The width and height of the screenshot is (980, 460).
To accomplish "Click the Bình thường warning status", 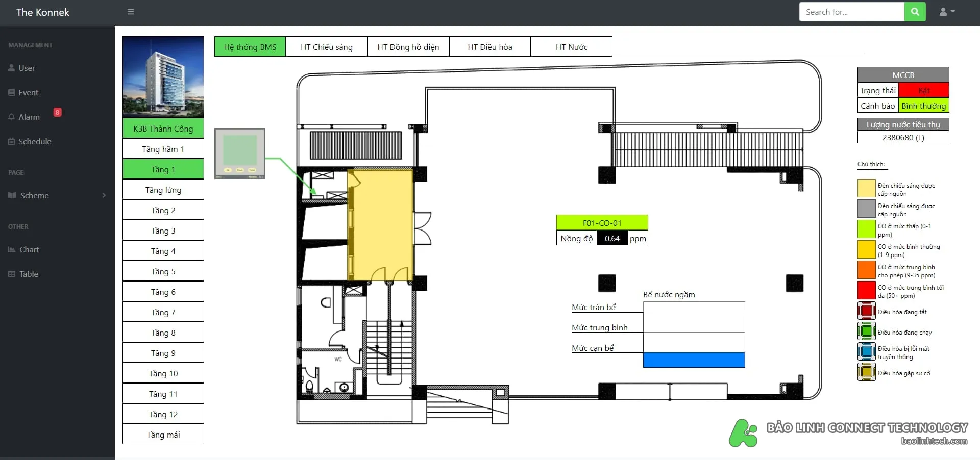I will [x=923, y=106].
